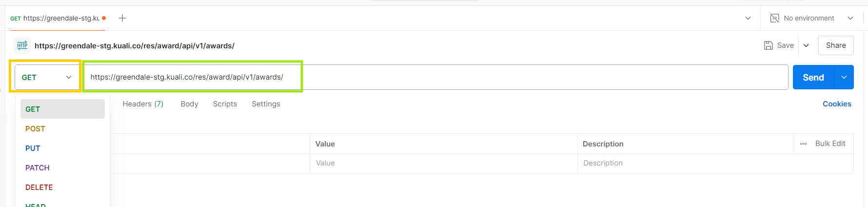
Task: Expand the environment selector chevron
Action: click(x=850, y=18)
